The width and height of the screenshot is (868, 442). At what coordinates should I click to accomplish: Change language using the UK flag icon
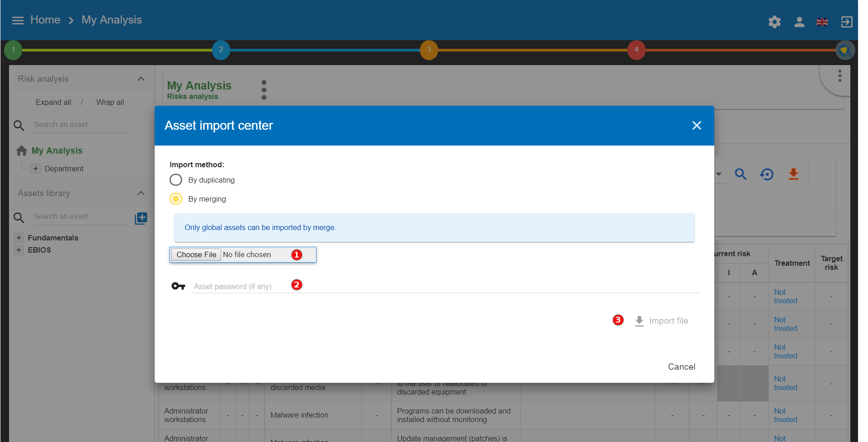[x=822, y=22]
